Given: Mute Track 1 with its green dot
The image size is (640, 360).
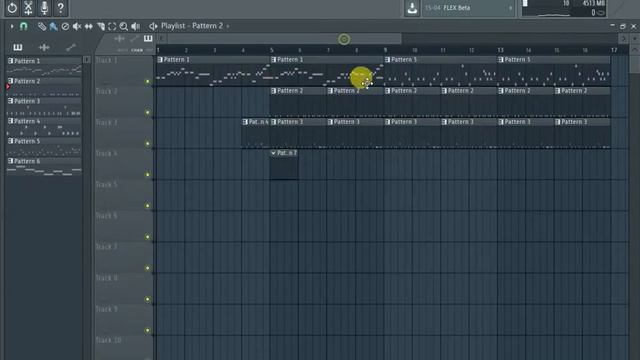Looking at the screenshot, I should 148,82.
